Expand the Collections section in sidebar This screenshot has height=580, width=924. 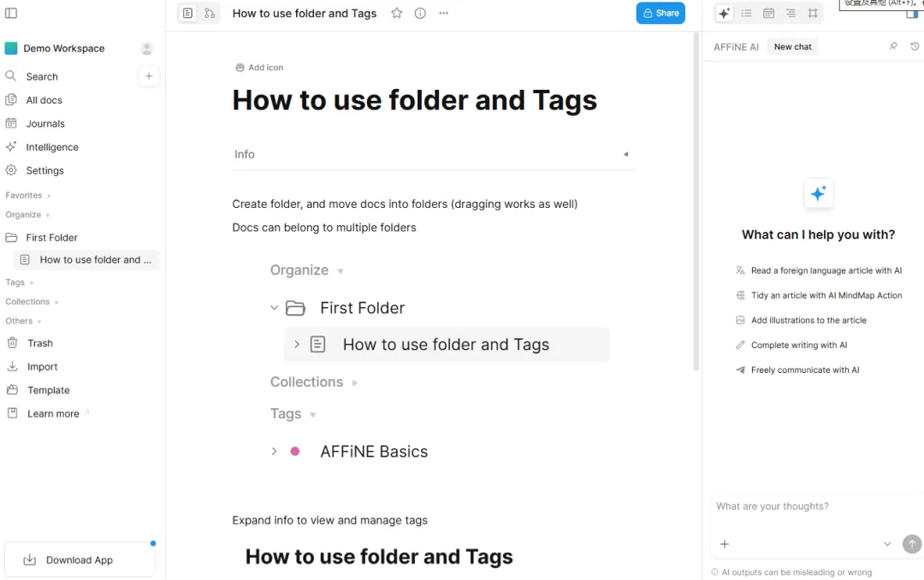(32, 302)
